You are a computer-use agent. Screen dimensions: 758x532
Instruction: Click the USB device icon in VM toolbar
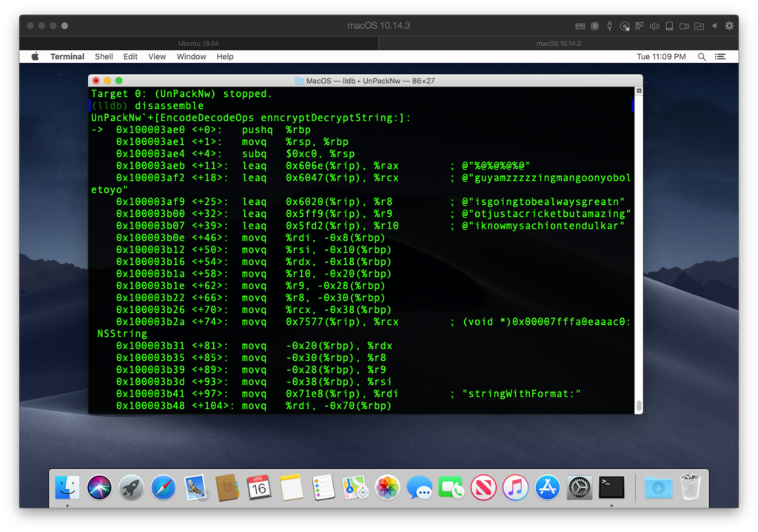[x=609, y=26]
